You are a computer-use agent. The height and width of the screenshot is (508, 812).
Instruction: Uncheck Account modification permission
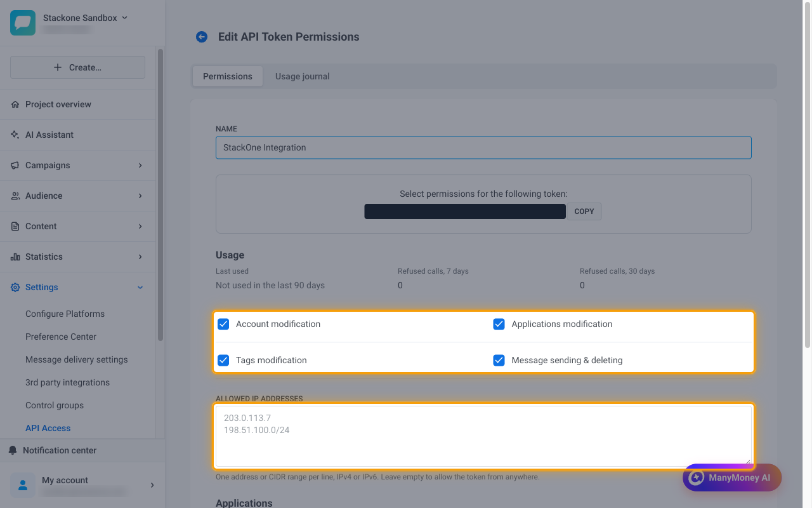coord(223,324)
